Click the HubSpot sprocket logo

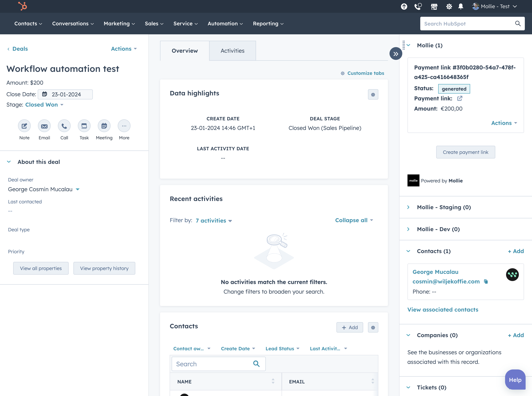point(23,6)
